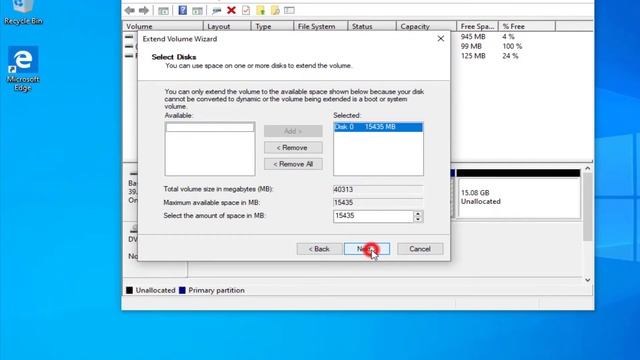Click the 125 MB free space cell
Screen dimensions: 640x360
473,56
